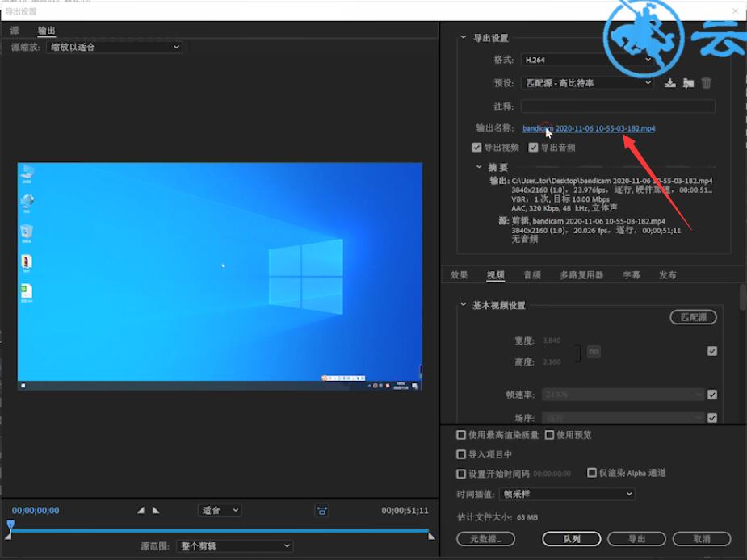Switch to the 视频 tab
The image size is (747, 560).
(496, 275)
